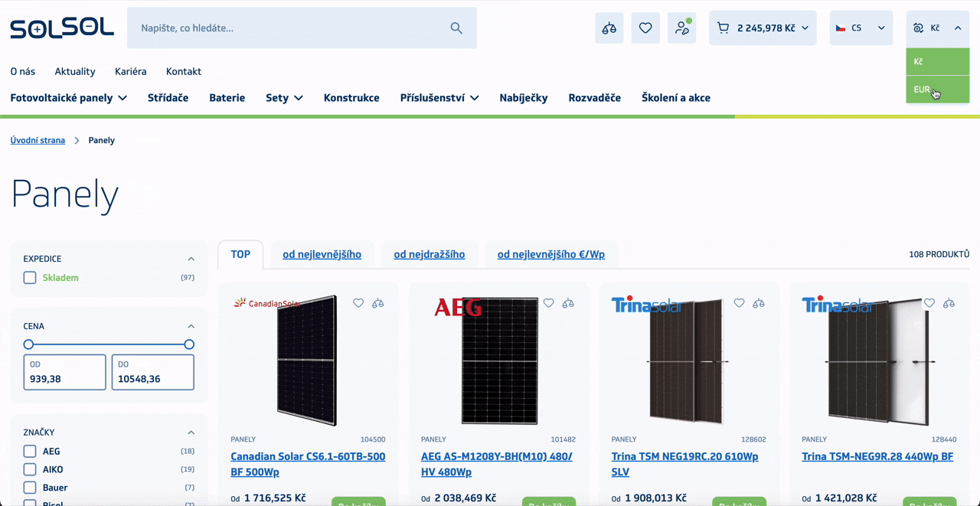Click product code 101482
Image resolution: width=980 pixels, height=506 pixels.
(563, 439)
